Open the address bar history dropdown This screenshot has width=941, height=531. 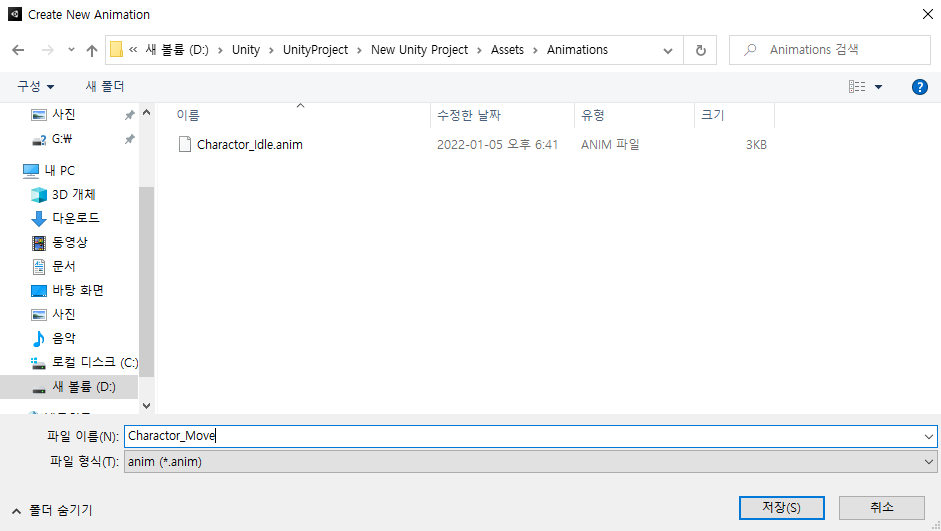coord(668,50)
